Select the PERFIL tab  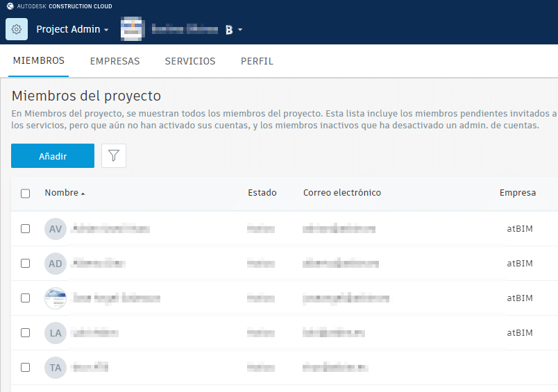257,61
